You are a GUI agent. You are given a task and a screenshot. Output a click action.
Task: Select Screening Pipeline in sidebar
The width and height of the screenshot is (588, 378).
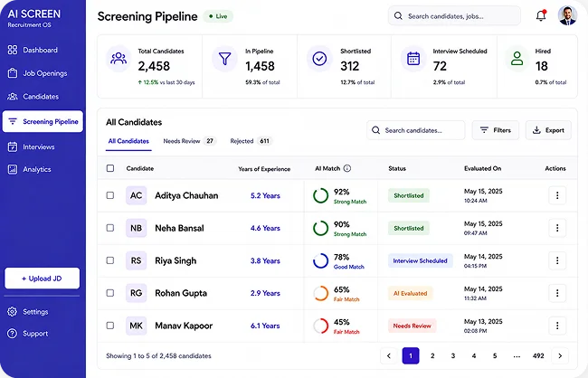click(43, 121)
